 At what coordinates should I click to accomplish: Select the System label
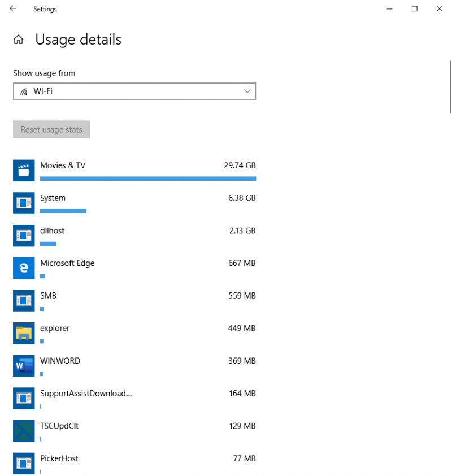point(53,198)
